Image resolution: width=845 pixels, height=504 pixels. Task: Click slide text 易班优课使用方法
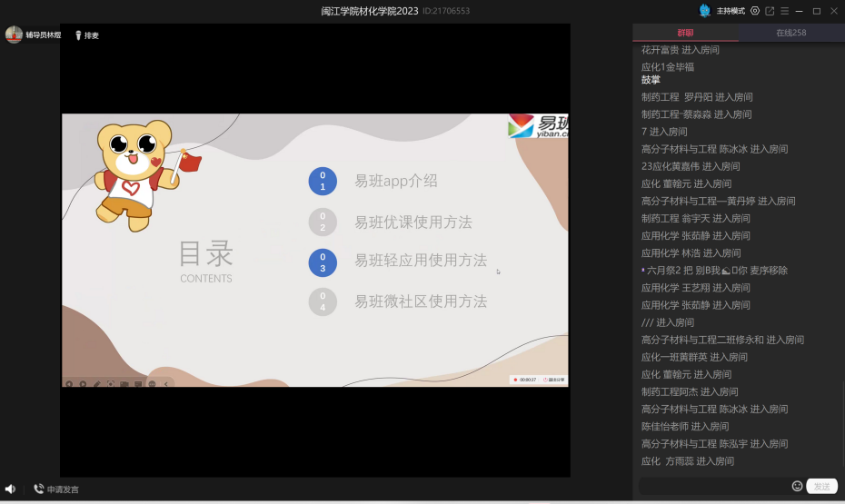(413, 222)
